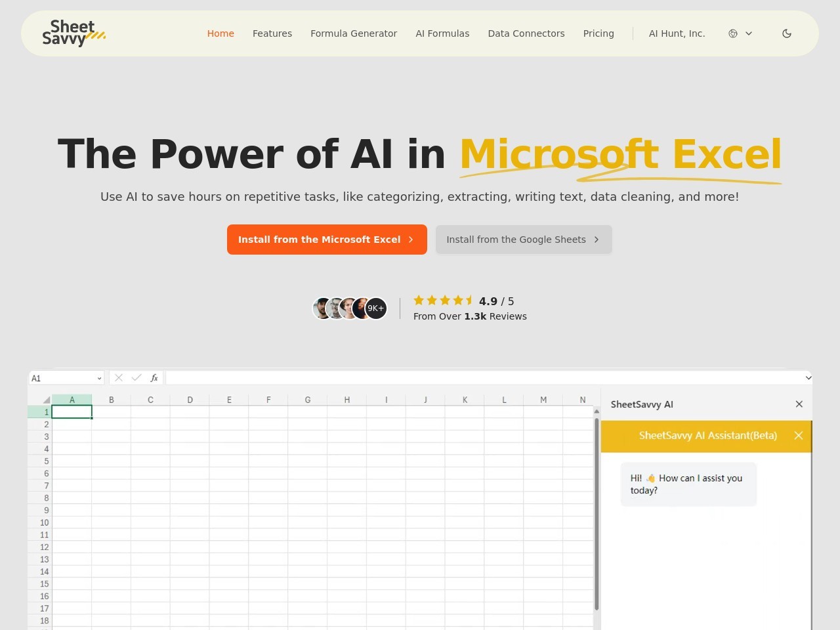
Task: Open Data Connectors menu item
Action: pyautogui.click(x=526, y=33)
